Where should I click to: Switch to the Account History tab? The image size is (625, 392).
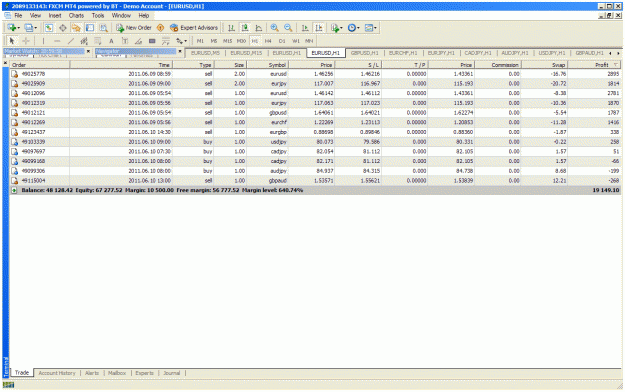[57, 373]
